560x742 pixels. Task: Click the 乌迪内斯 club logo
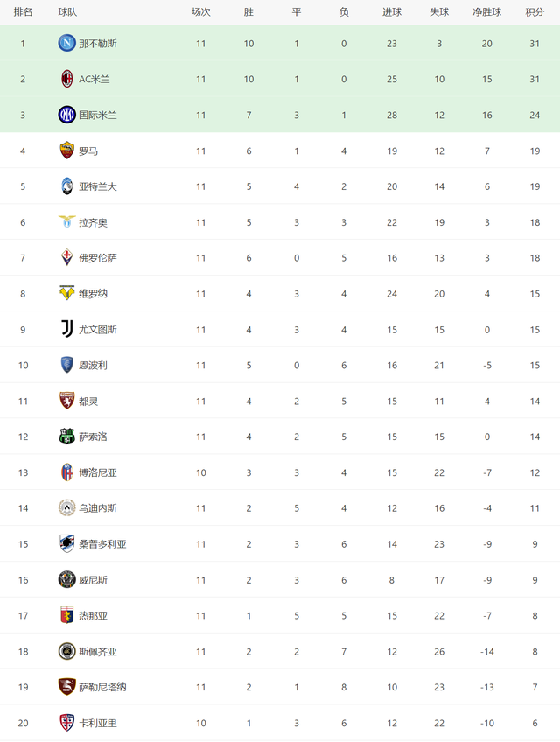click(66, 508)
